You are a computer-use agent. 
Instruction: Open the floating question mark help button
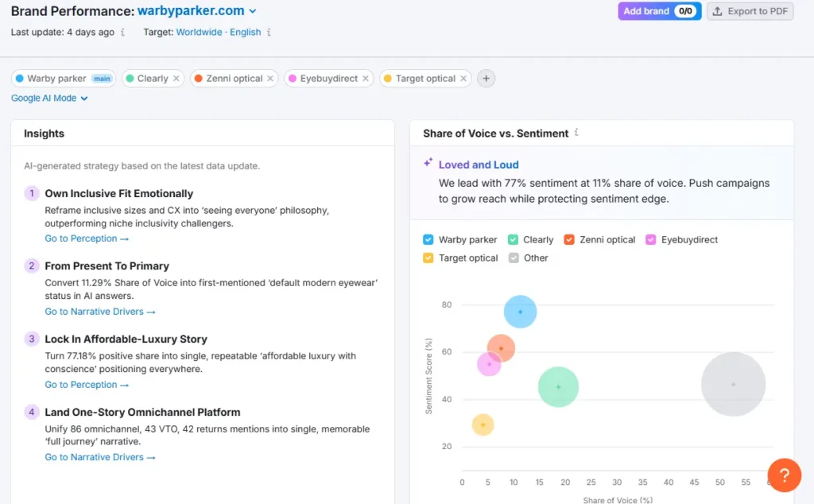click(x=785, y=475)
